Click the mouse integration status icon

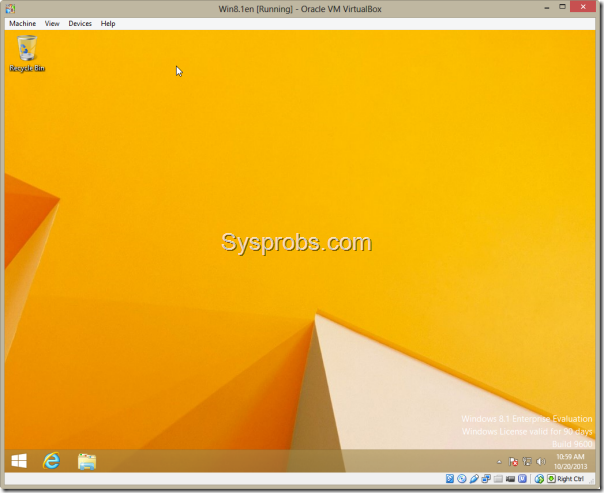point(539,478)
